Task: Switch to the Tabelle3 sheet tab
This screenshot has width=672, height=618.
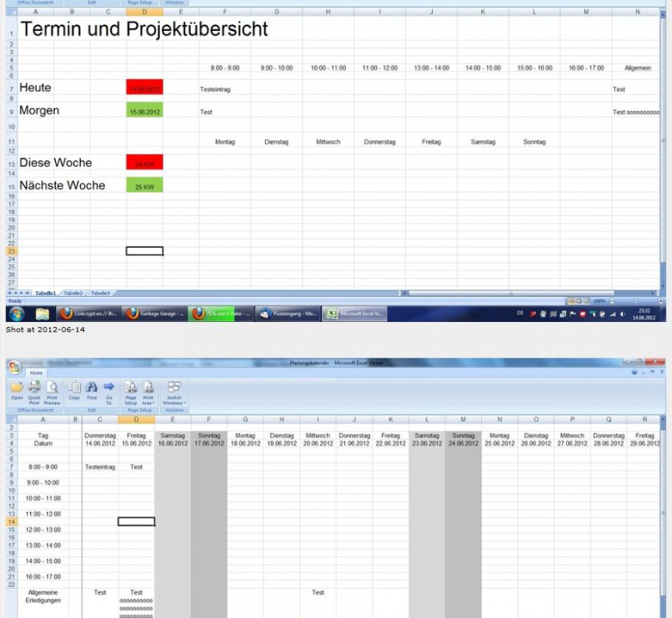Action: coord(101,293)
